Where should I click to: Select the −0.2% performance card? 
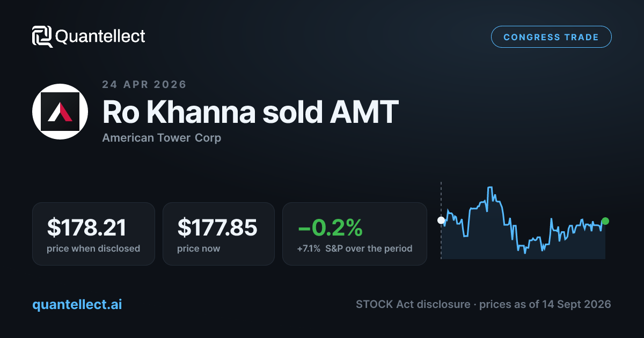click(x=355, y=233)
